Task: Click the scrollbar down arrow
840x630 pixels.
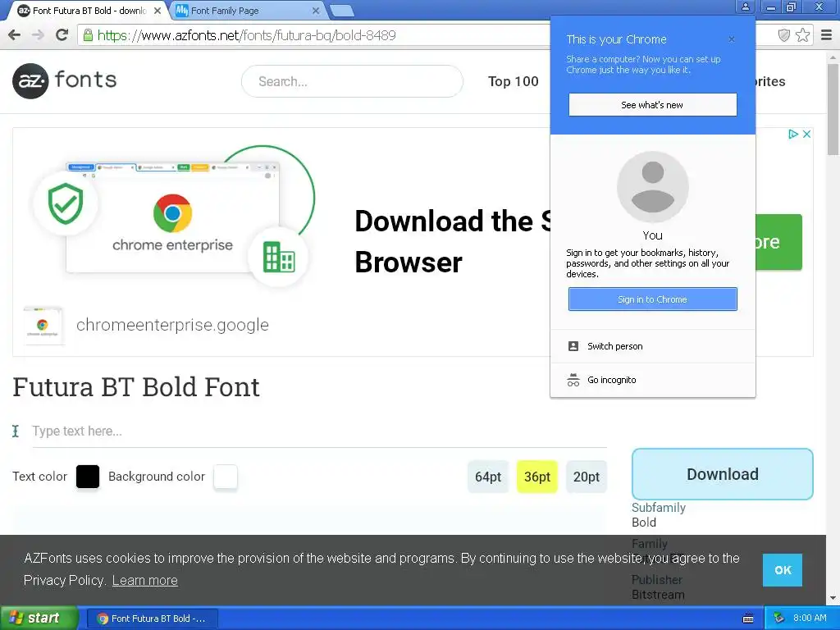Action: click(833, 598)
